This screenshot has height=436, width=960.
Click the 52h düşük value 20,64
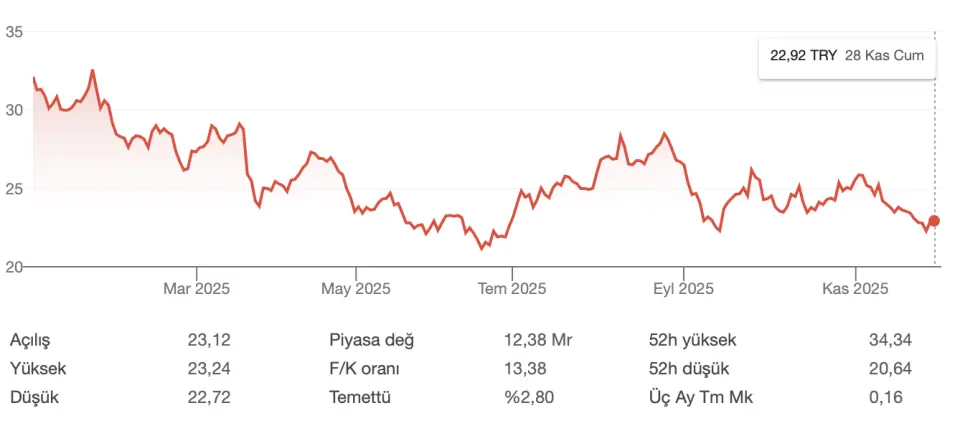point(890,369)
